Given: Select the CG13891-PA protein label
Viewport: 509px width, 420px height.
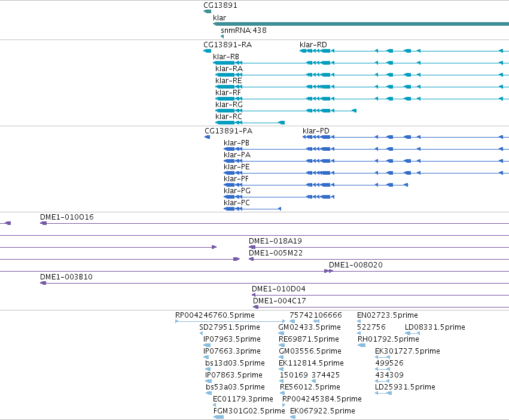Looking at the screenshot, I should [228, 131].
